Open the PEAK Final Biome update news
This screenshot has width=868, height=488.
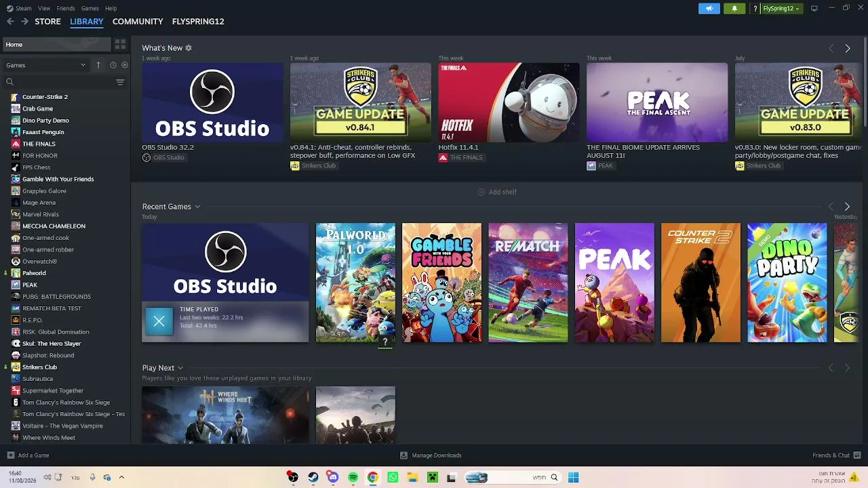point(657,103)
